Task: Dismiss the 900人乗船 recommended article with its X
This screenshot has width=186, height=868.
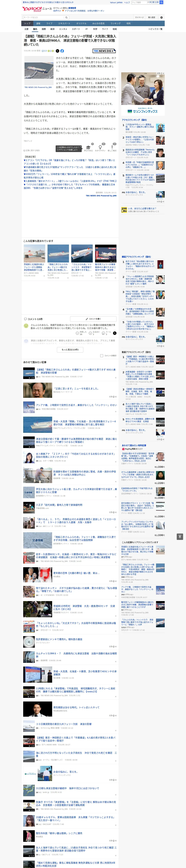Action: tap(116, 378)
